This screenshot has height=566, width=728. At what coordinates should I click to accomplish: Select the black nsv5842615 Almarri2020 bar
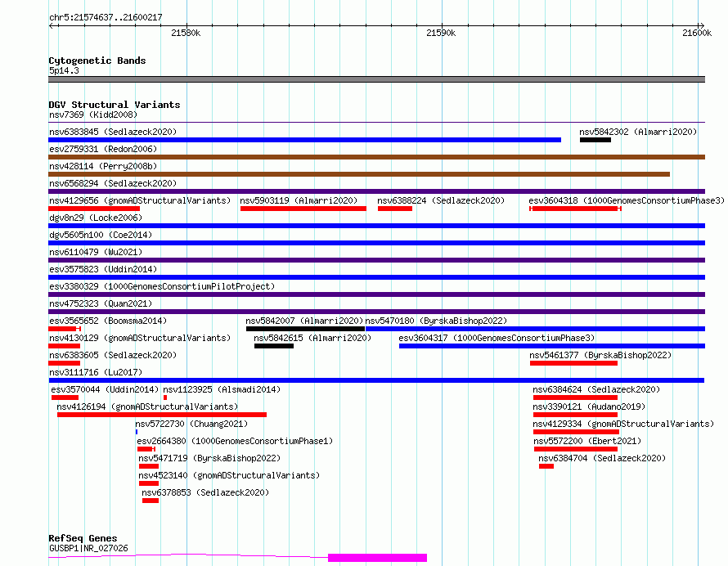point(274,346)
